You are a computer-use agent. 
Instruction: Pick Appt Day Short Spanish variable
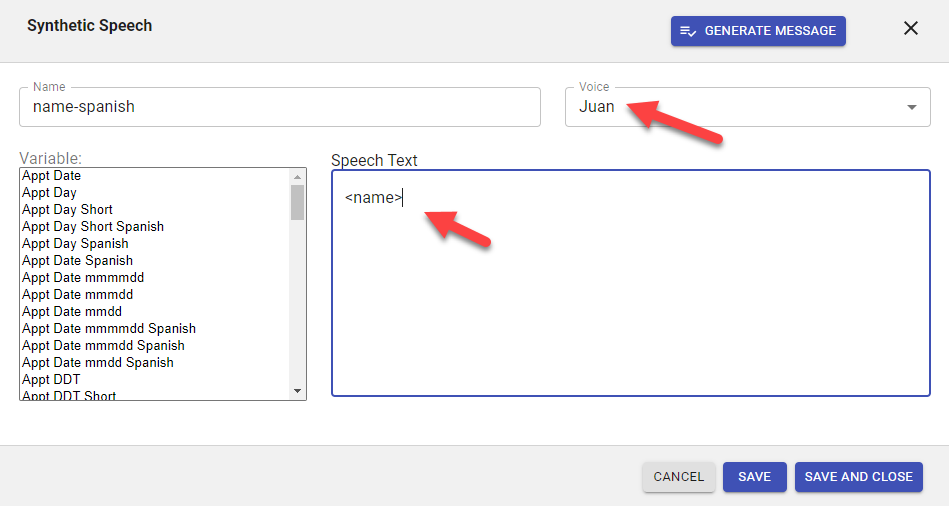coord(93,227)
